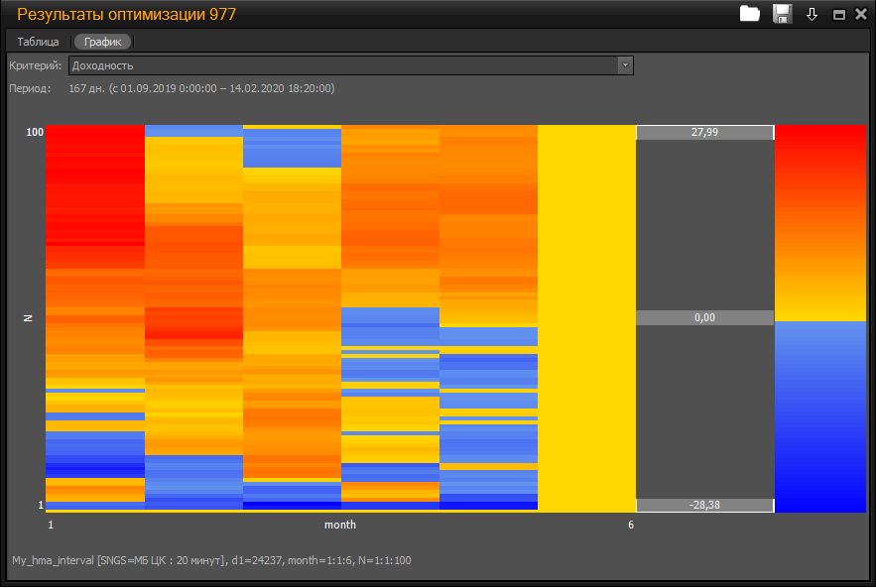This screenshot has height=588, width=876.
Task: Switch to the Таблица tab
Action: click(x=38, y=42)
